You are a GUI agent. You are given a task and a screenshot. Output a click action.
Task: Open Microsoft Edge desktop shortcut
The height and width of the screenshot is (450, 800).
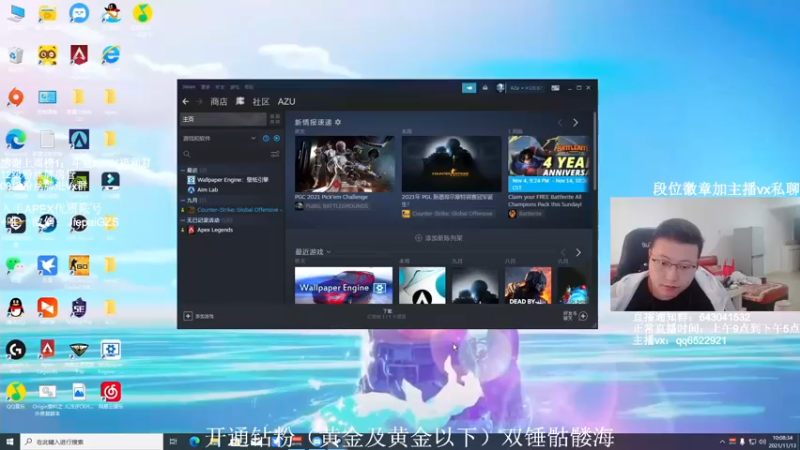tap(16, 139)
